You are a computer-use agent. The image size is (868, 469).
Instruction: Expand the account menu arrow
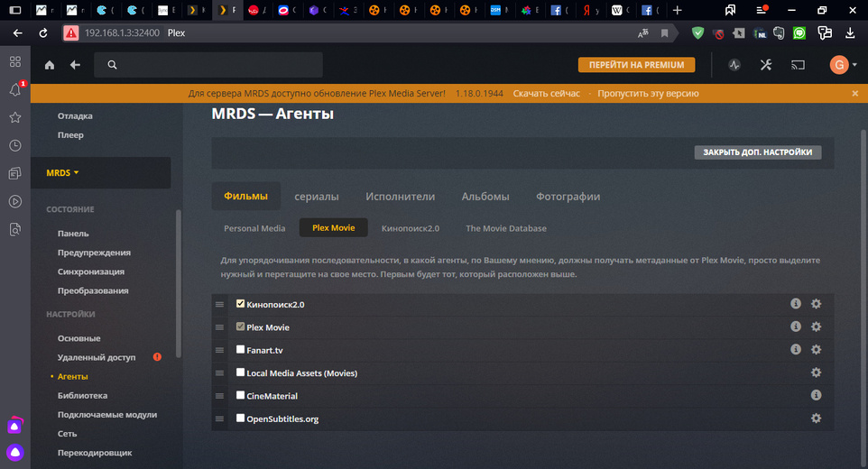point(854,65)
